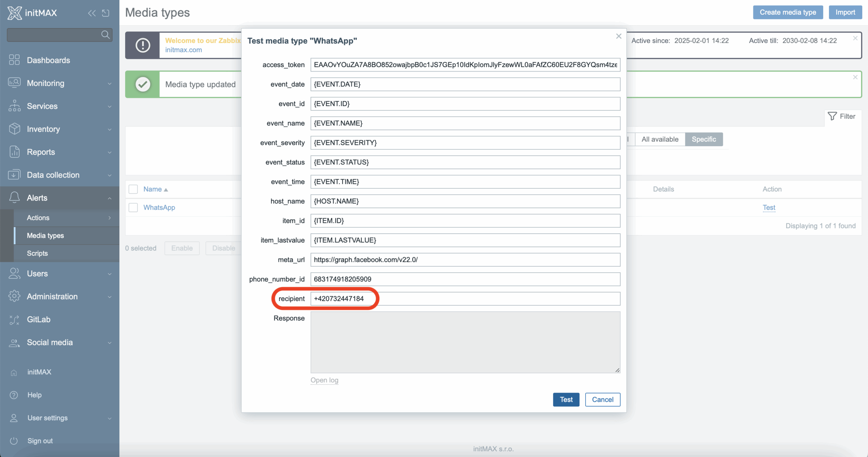Screen dimensions: 868x457
Task: Click the Inventory cube icon
Action: (14, 129)
